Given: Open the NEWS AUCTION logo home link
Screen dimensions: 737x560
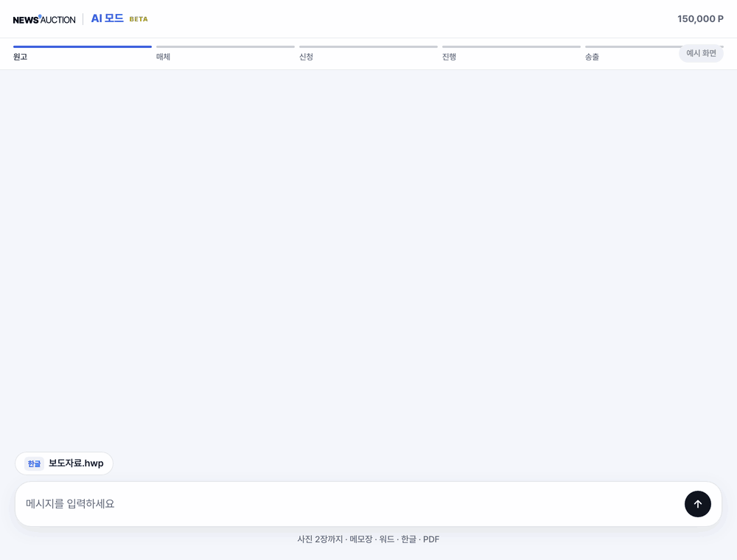Looking at the screenshot, I should [x=44, y=19].
